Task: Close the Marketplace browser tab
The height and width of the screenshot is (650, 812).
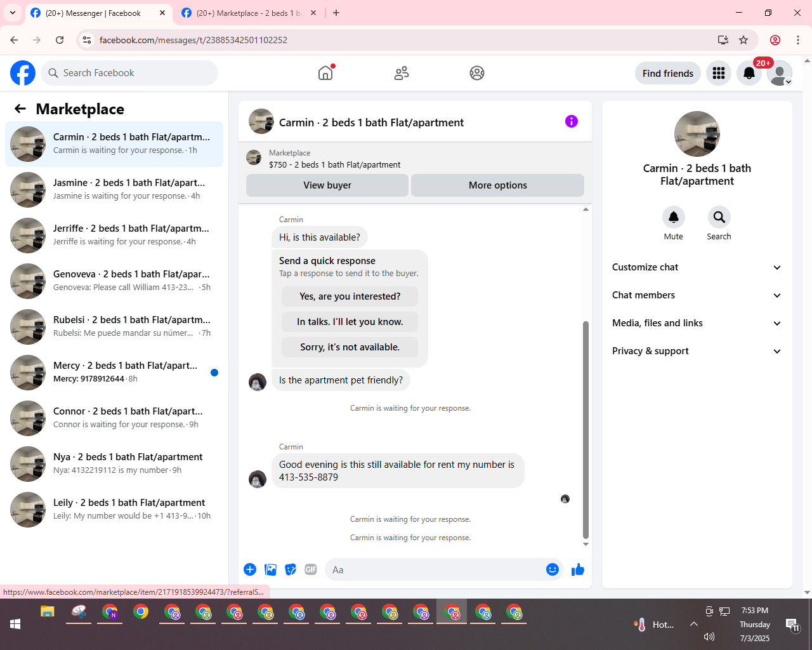Action: pos(313,13)
